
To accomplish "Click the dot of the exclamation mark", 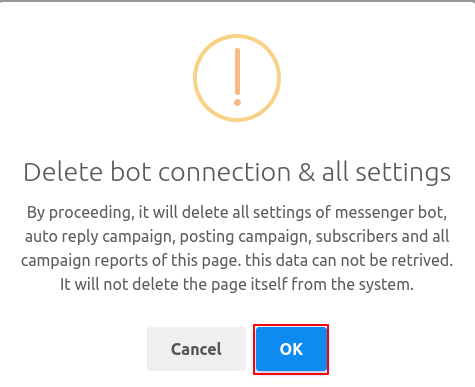I will (x=237, y=102).
